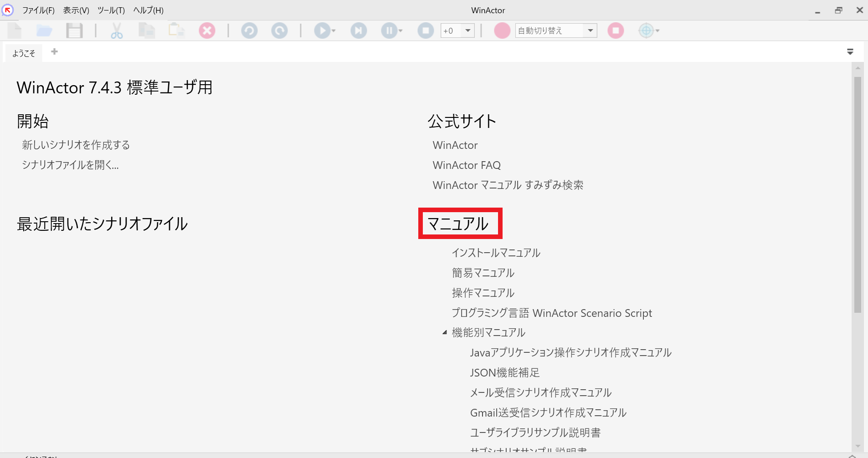Open the WinActor FAQ link
This screenshot has width=868, height=458.
coord(467,165)
